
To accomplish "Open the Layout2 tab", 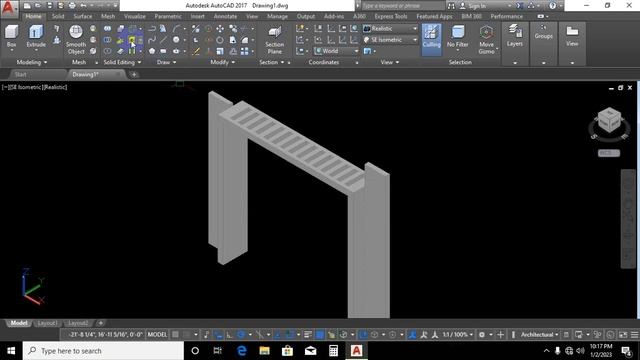I will coord(78,323).
